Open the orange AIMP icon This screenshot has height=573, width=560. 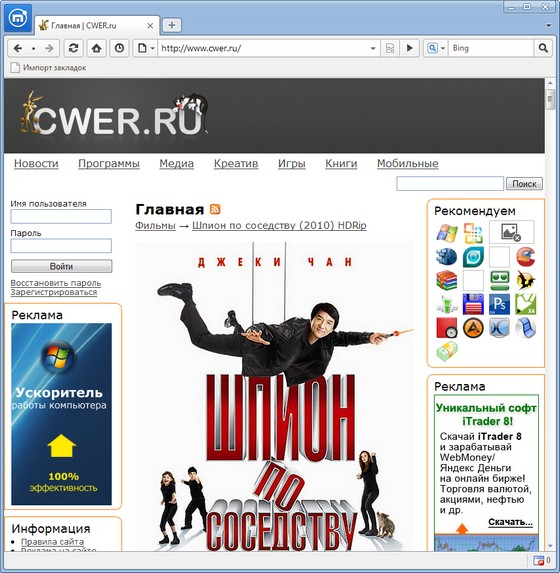pyautogui.click(x=473, y=328)
